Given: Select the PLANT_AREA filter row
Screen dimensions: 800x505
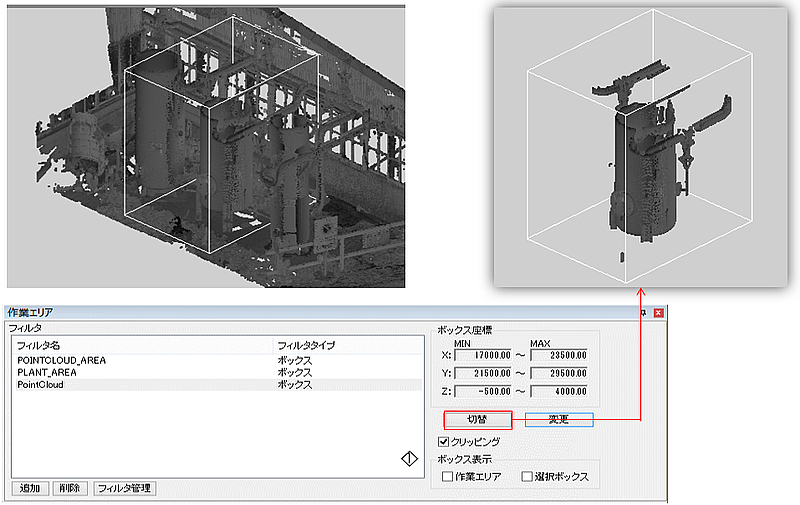Looking at the screenshot, I should [218, 373].
